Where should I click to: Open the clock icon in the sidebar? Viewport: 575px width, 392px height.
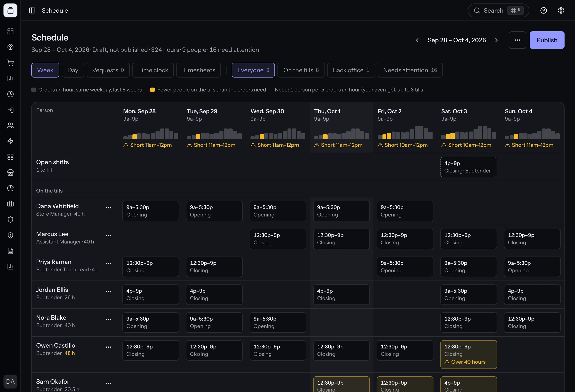(x=10, y=94)
